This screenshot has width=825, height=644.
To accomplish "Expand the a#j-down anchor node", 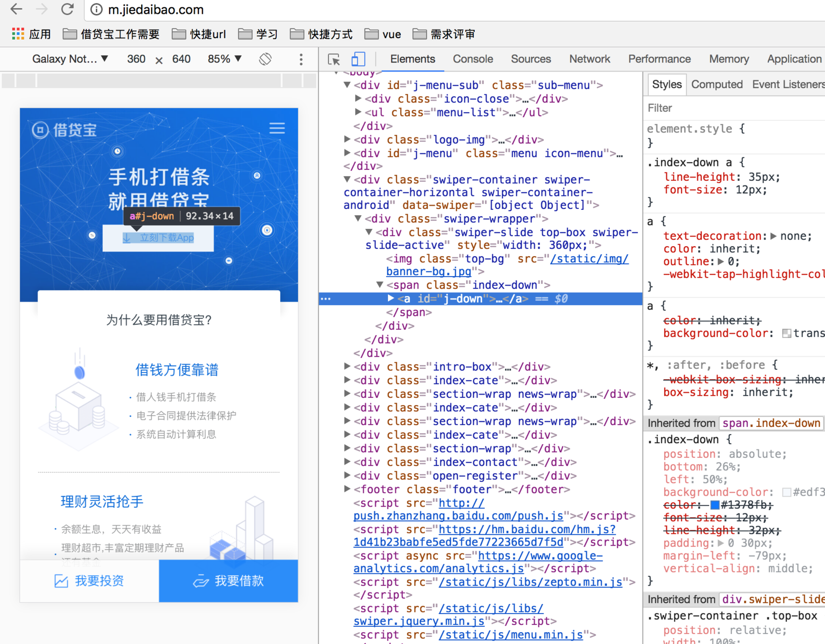I will pos(391,298).
